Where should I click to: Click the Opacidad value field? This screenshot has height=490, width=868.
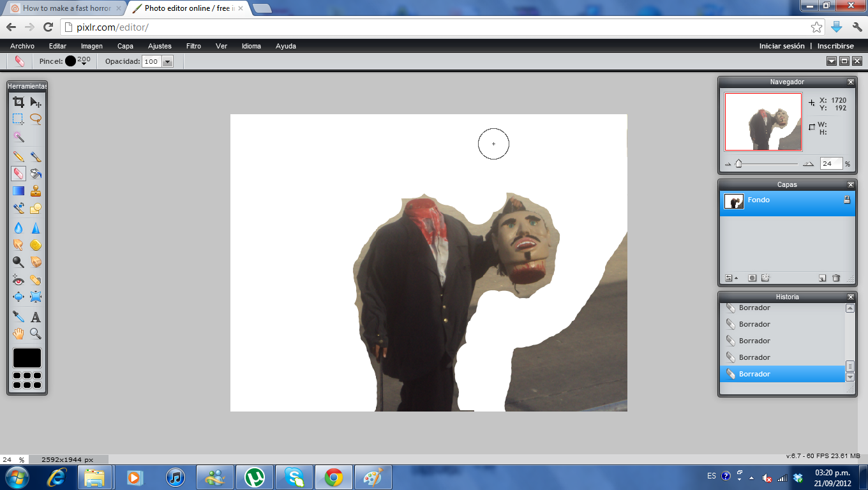point(151,62)
